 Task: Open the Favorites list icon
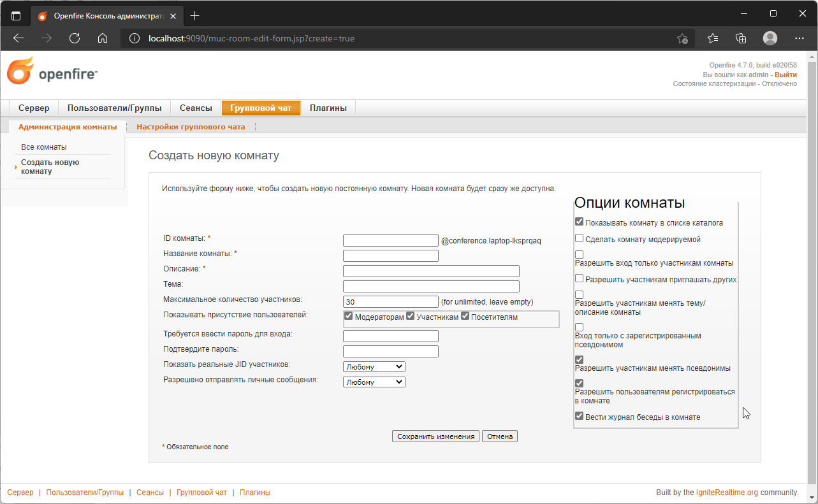pos(713,38)
